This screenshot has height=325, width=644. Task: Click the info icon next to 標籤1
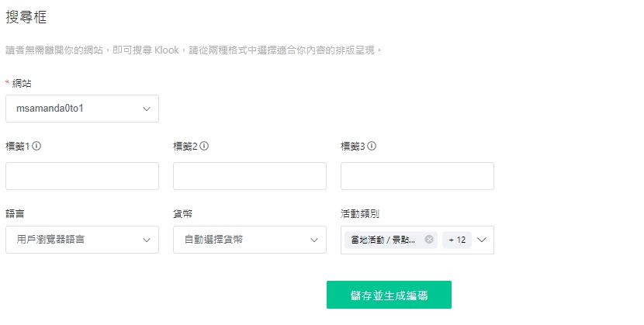pyautogui.click(x=36, y=146)
